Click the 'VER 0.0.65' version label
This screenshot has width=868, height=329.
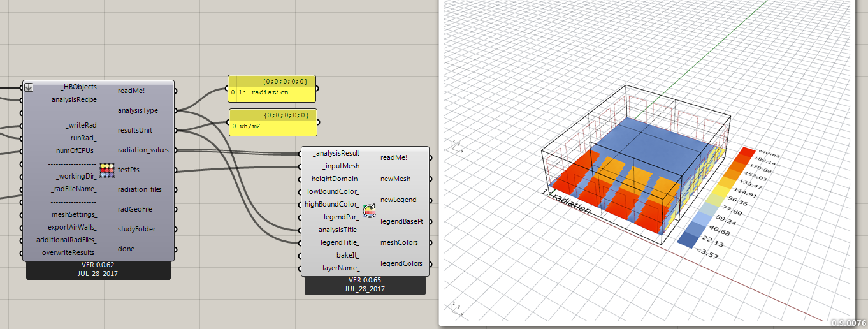pos(365,280)
